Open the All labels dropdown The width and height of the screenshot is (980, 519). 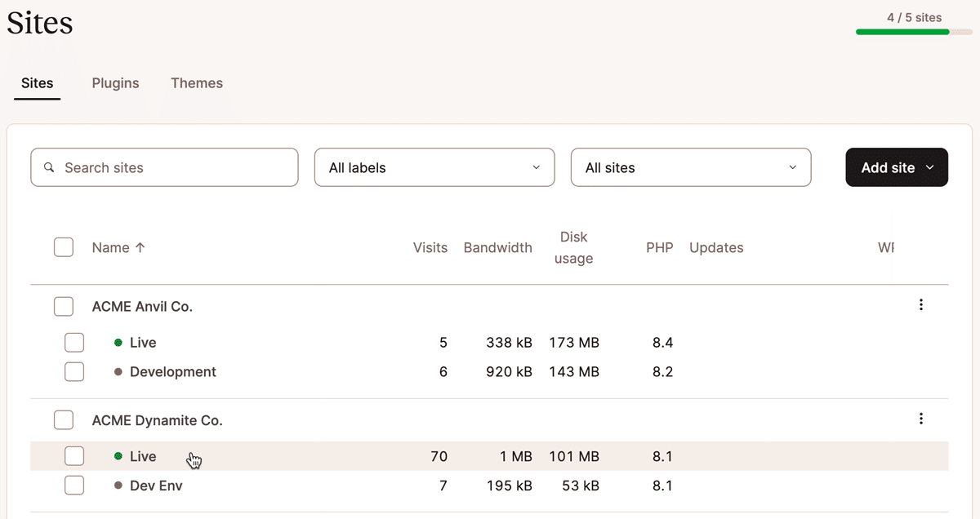pos(434,167)
